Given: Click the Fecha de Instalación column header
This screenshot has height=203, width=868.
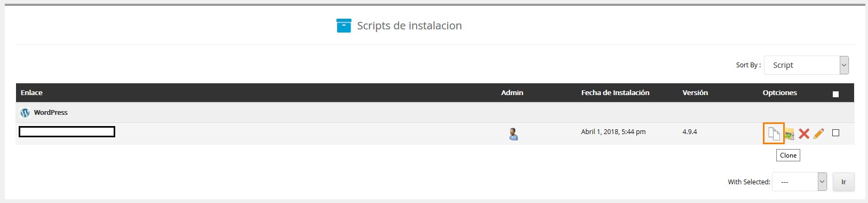Looking at the screenshot, I should coord(615,92).
